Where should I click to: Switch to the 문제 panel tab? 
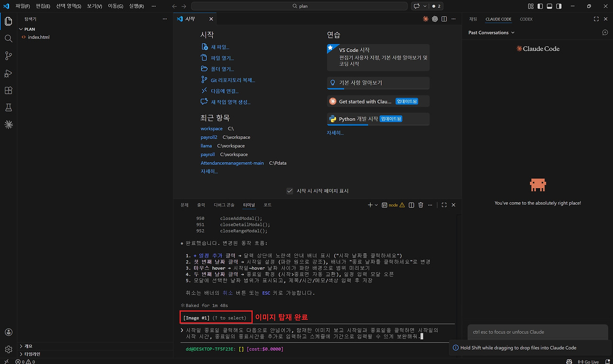[184, 205]
